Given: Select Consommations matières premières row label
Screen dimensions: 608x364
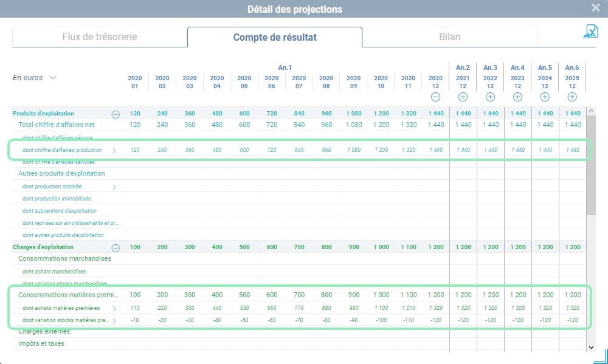Looking at the screenshot, I should point(68,295).
